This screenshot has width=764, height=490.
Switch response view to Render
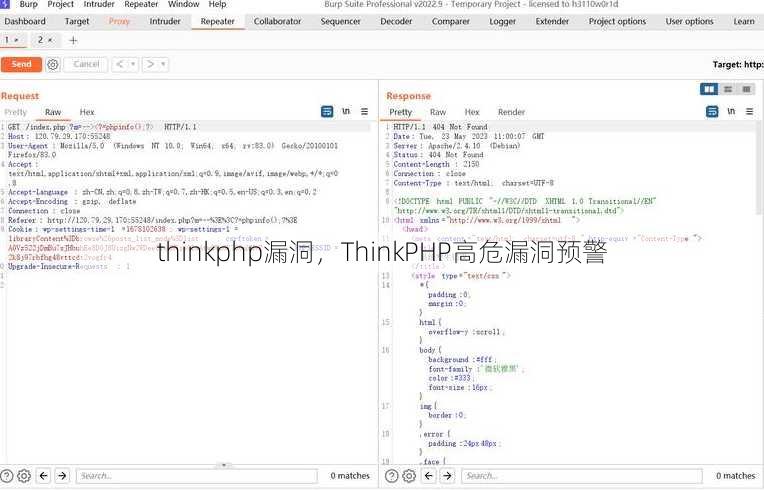(x=512, y=112)
